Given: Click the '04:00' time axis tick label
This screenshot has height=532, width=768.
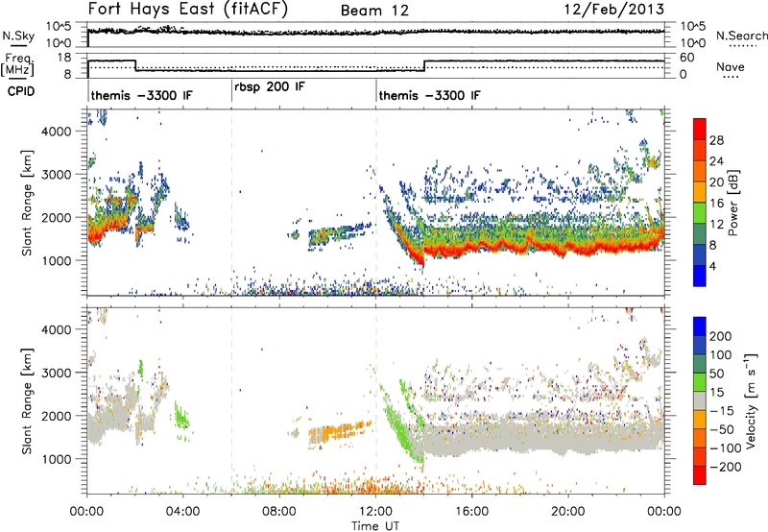Looking at the screenshot, I should point(183,511).
